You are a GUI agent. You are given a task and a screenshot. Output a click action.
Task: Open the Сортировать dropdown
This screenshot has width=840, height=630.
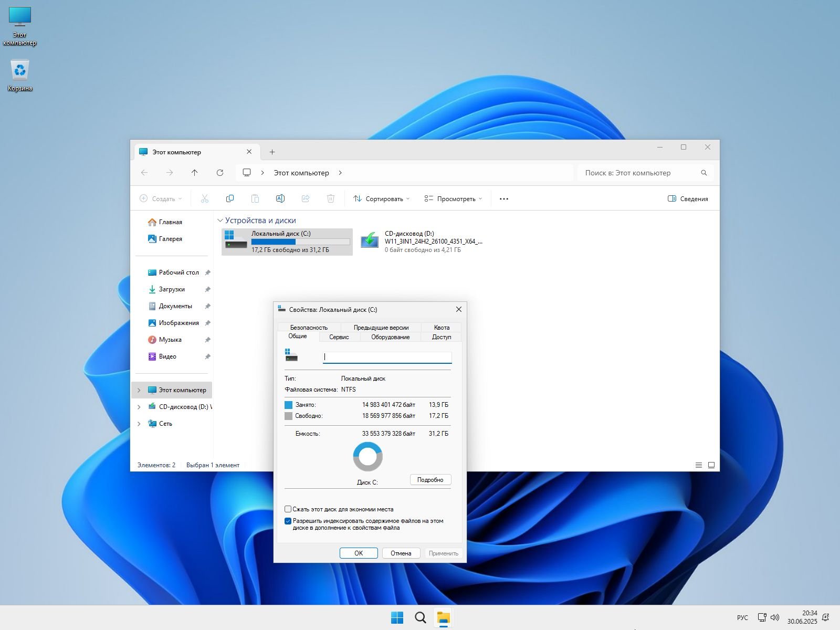[382, 199]
